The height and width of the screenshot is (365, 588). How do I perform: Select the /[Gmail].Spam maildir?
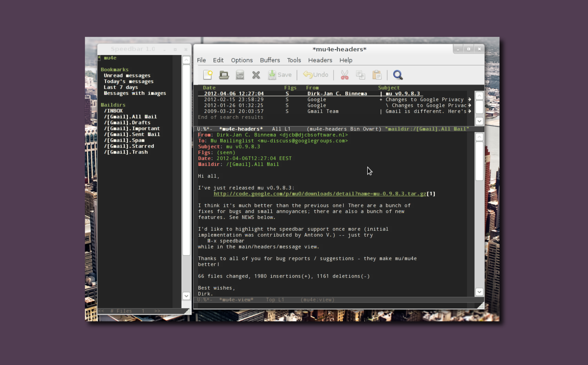click(x=124, y=140)
